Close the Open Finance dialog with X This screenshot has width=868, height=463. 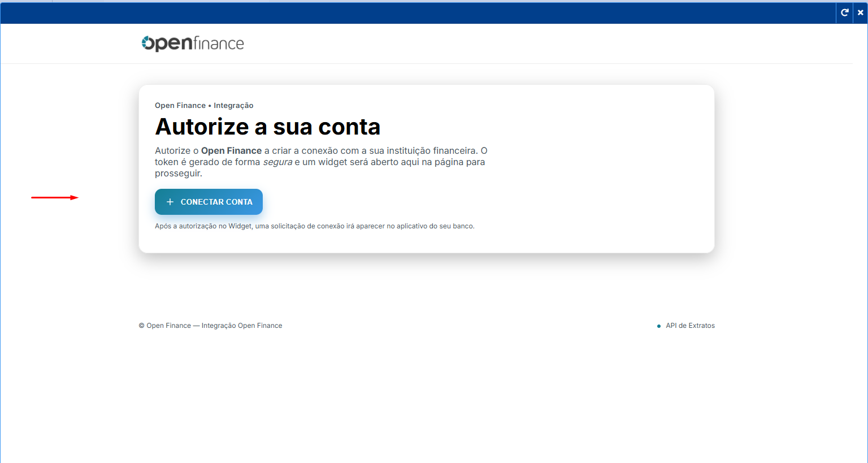click(x=860, y=12)
